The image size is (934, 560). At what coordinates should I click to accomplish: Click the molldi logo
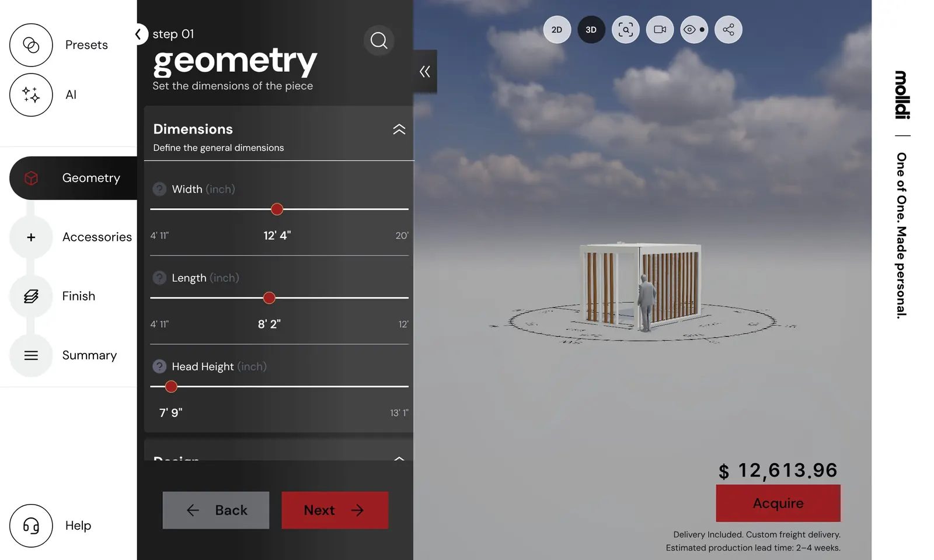902,95
